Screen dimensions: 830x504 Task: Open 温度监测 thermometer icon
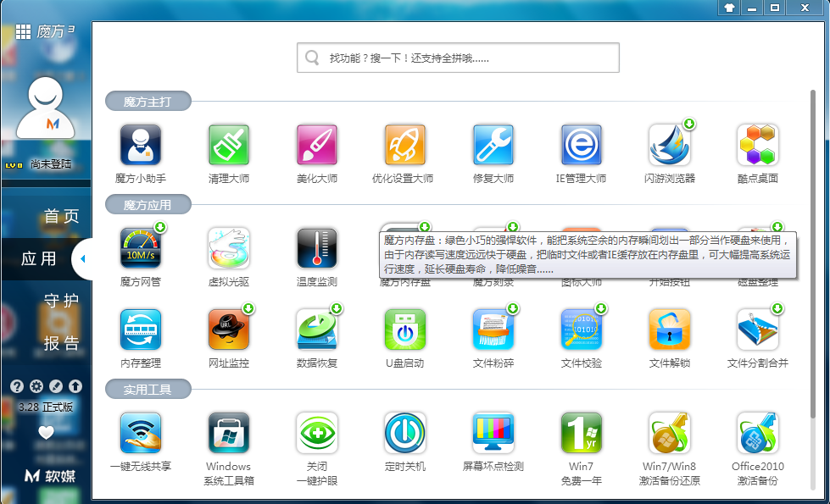316,248
